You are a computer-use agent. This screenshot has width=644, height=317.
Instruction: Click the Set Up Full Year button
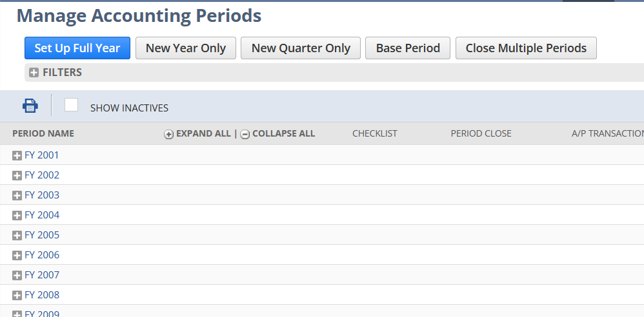(77, 48)
